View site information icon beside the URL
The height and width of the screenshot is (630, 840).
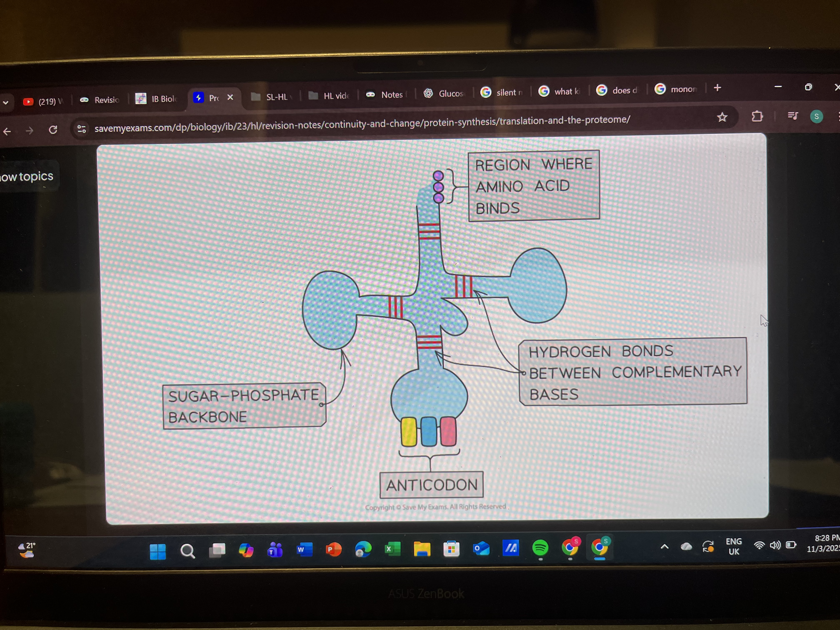point(82,129)
